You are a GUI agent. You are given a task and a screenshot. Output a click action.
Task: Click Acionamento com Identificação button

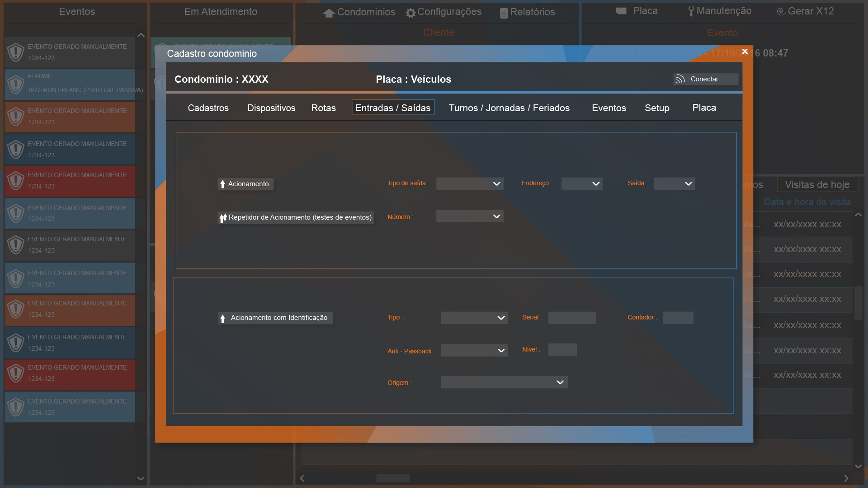276,318
